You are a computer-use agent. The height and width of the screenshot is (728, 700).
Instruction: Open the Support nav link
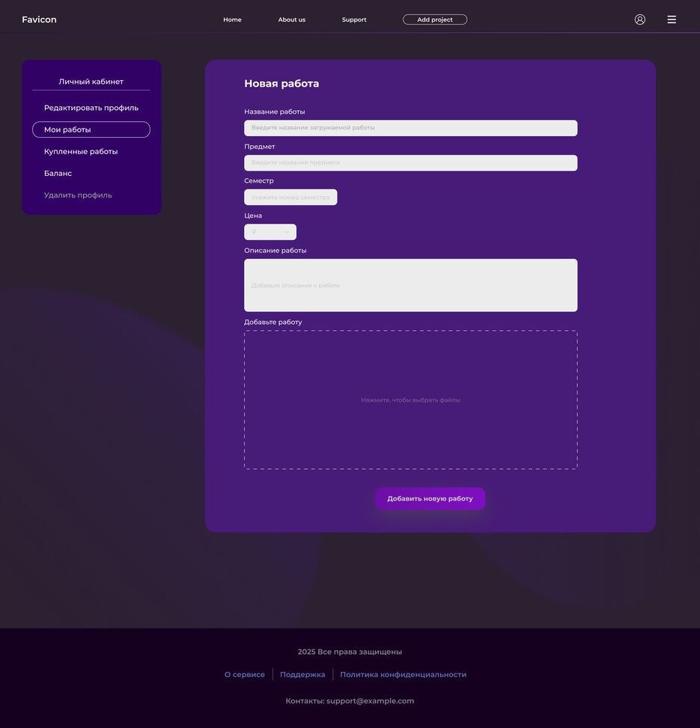[x=354, y=19]
